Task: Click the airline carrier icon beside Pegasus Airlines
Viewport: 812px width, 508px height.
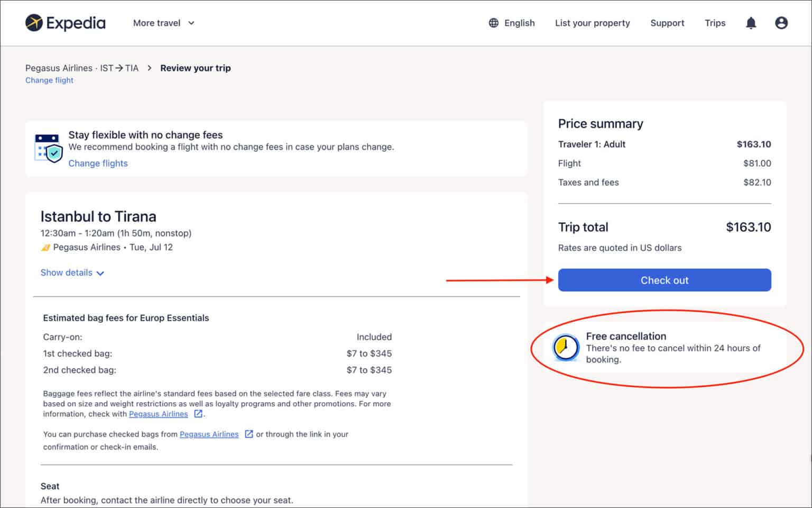Action: [45, 247]
